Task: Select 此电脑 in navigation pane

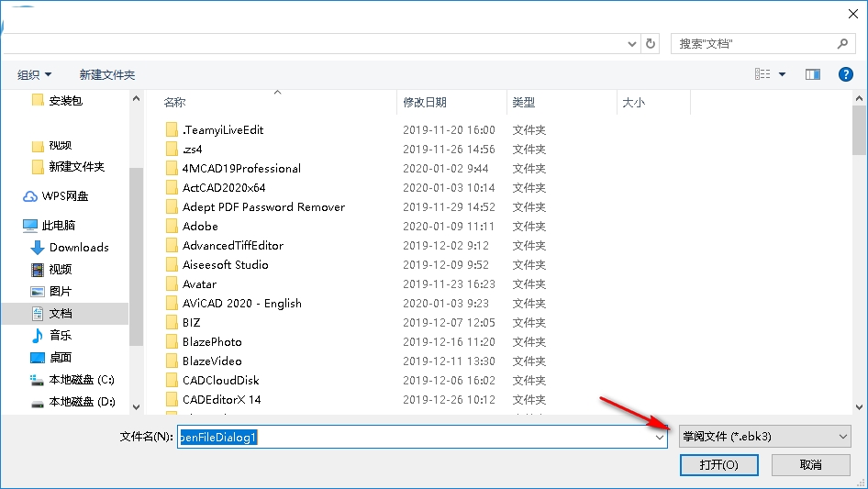Action: pos(58,226)
